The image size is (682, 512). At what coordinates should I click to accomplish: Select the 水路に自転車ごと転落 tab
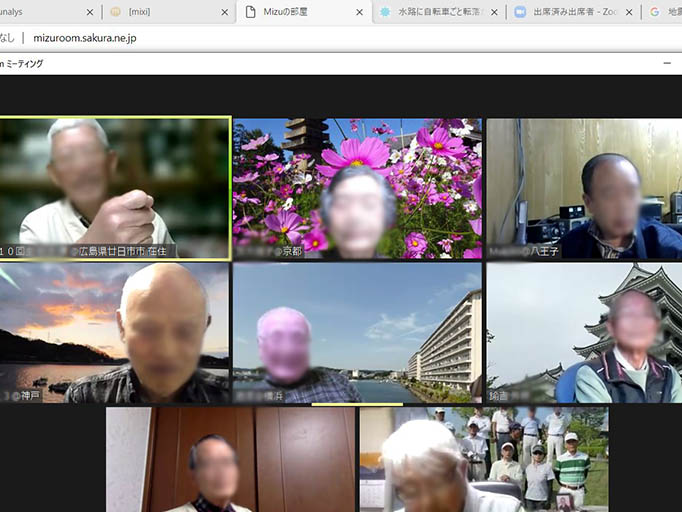click(438, 12)
